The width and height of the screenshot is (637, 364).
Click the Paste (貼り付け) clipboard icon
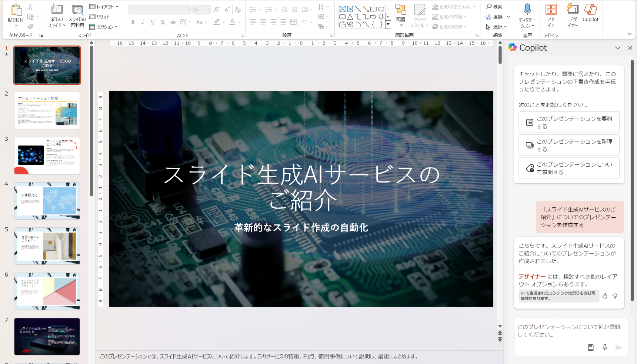16,10
